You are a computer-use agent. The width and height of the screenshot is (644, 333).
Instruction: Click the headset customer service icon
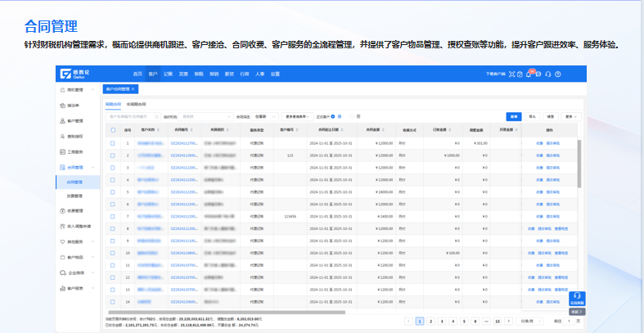[x=548, y=74]
